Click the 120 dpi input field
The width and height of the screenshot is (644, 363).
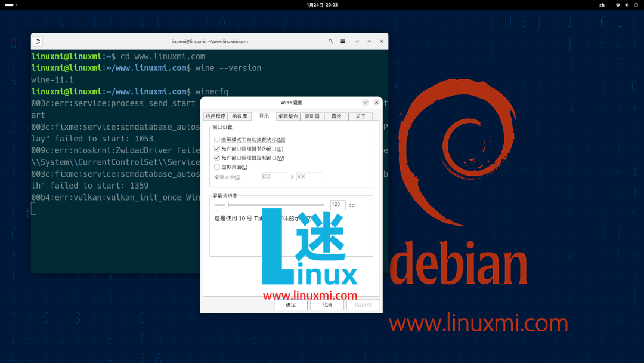click(x=338, y=204)
